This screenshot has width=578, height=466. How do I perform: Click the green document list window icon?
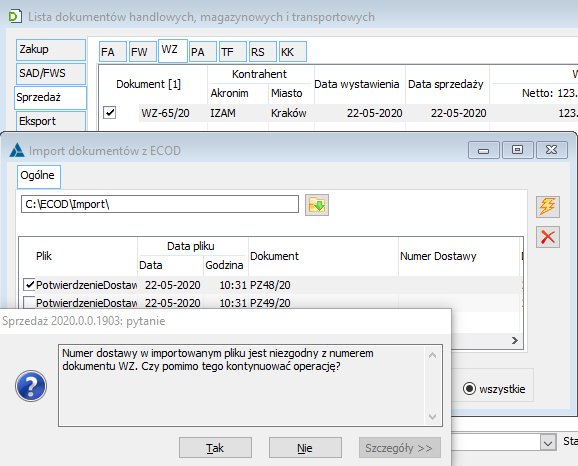(15, 17)
